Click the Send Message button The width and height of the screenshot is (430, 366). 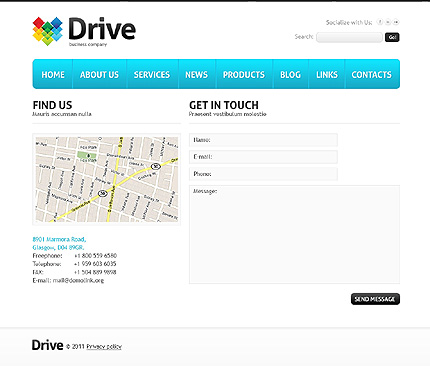click(375, 299)
